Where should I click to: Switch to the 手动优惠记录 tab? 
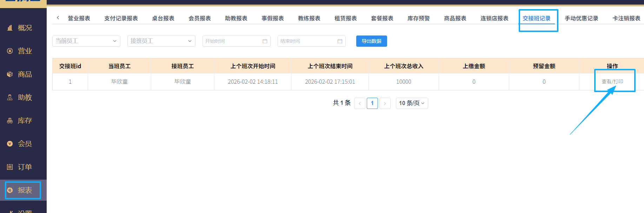(582, 18)
